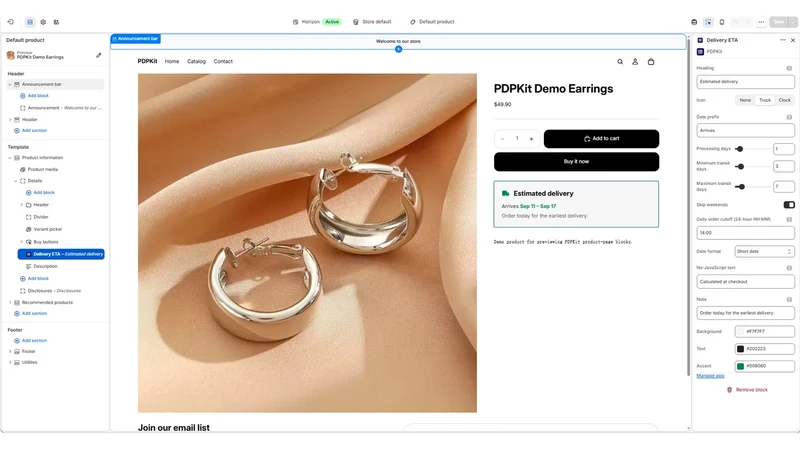Click the desktop preview icon
This screenshot has width=800, height=450.
click(x=694, y=22)
